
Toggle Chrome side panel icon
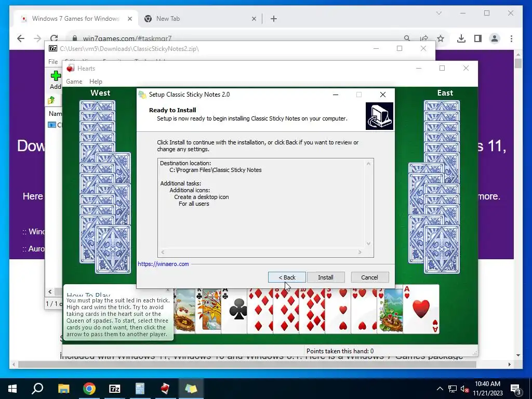(x=478, y=38)
